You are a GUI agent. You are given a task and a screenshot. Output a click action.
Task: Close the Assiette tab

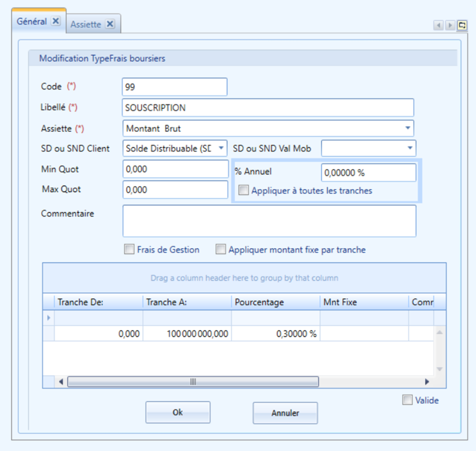(110, 24)
